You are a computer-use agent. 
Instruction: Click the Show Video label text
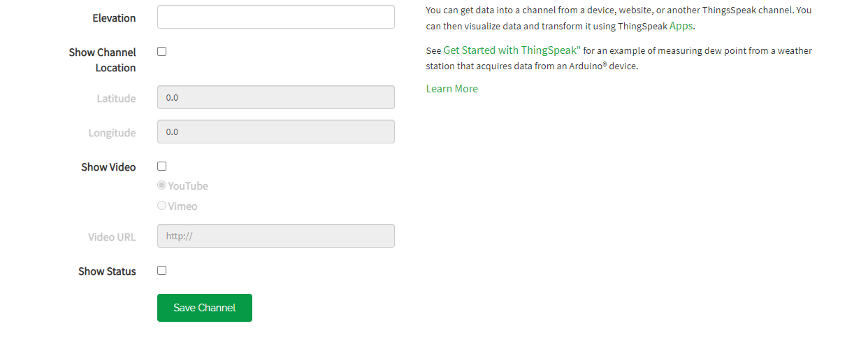(108, 167)
